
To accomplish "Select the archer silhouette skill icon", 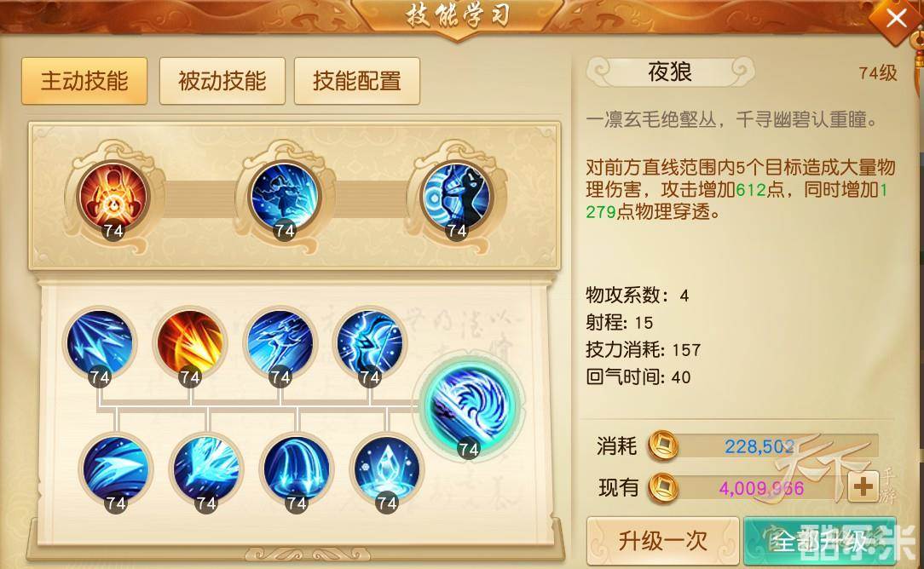I will pyautogui.click(x=456, y=197).
